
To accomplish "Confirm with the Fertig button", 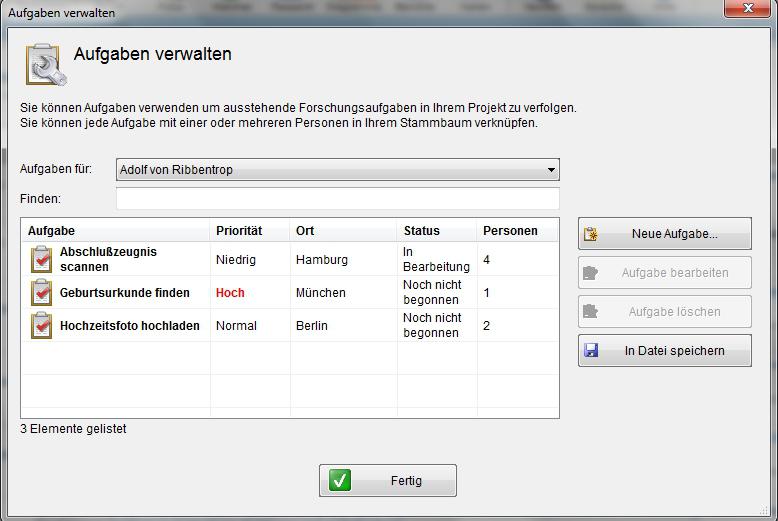I will click(388, 480).
